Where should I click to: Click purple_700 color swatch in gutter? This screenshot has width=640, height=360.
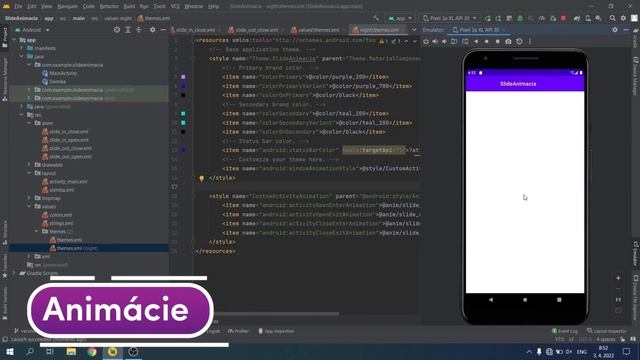click(x=183, y=86)
